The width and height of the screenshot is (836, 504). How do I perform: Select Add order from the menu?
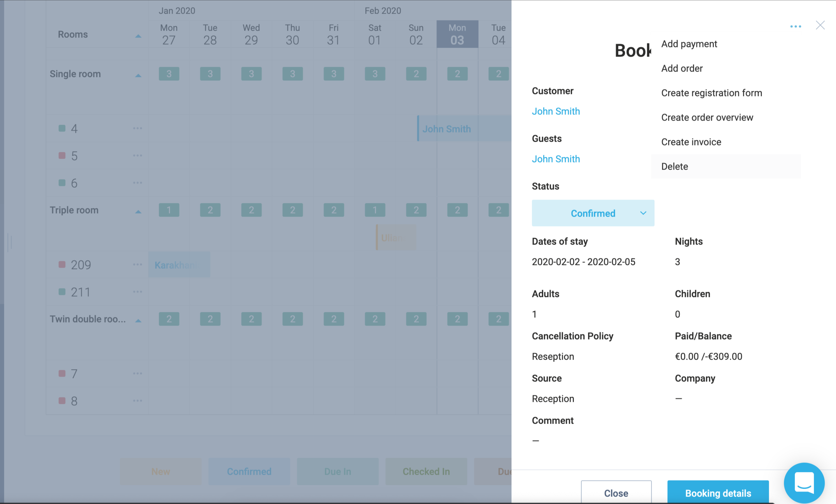coord(726,68)
